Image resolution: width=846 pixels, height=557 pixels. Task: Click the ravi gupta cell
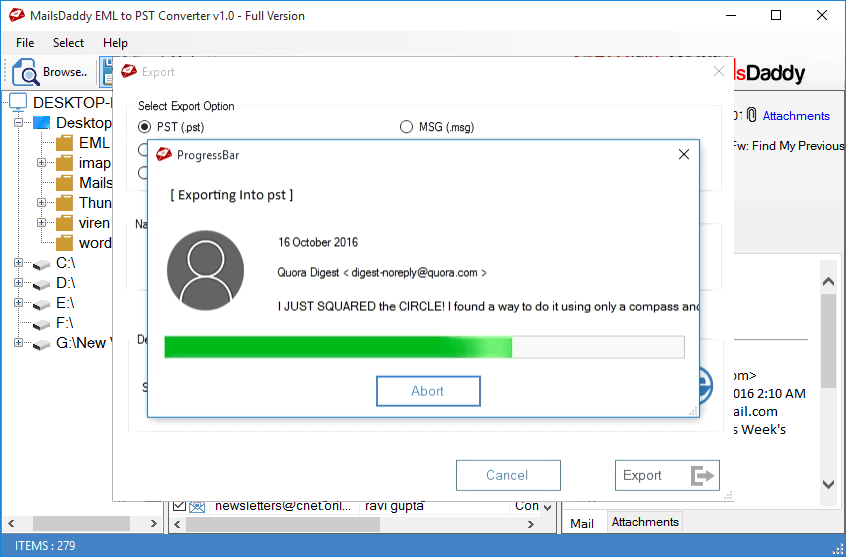pos(394,506)
